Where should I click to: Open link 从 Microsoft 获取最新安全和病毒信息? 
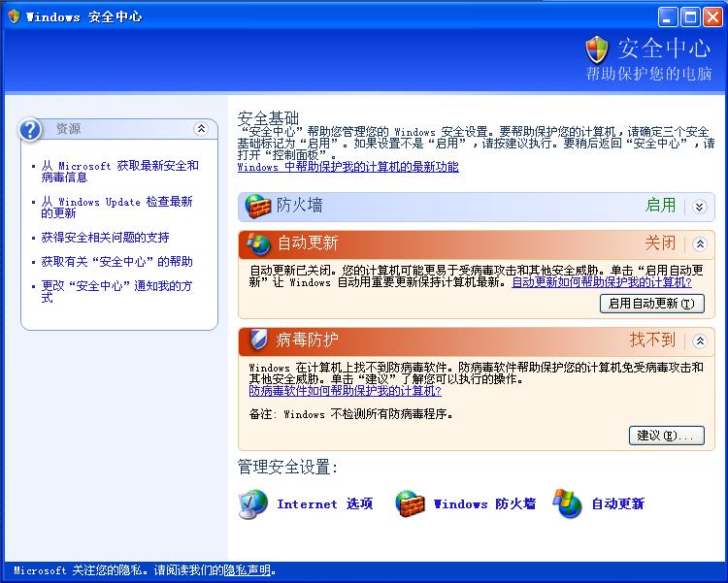[119, 172]
